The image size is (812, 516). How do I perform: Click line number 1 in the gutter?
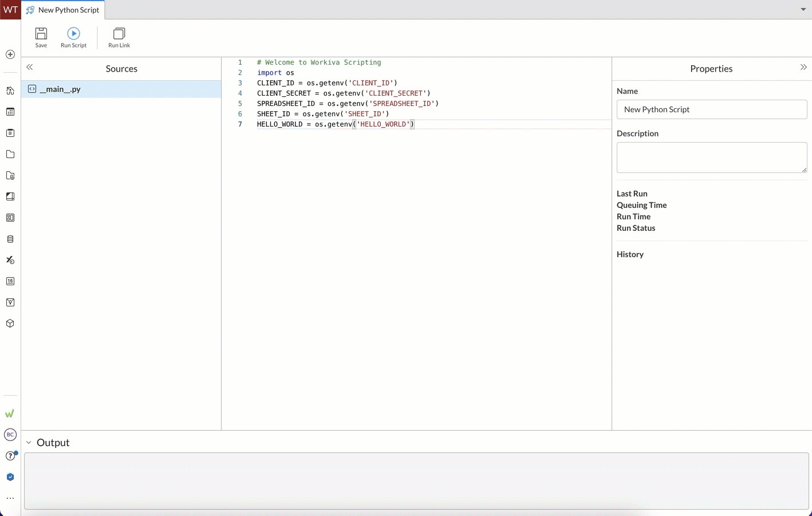coord(240,62)
